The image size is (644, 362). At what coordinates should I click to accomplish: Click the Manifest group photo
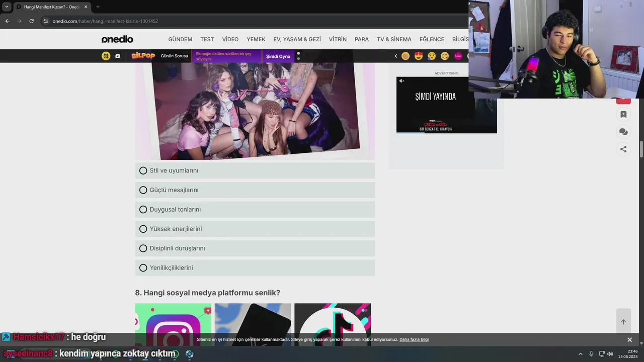click(255, 111)
